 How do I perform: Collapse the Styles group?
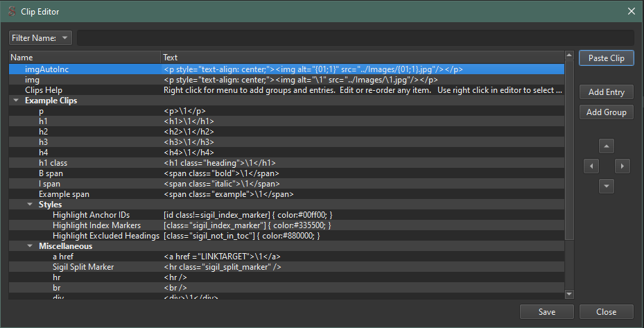coord(30,205)
